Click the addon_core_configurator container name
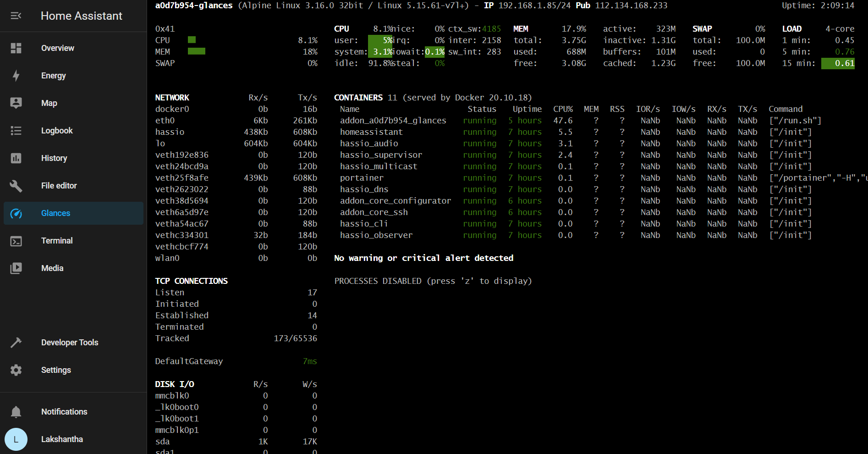The height and width of the screenshot is (454, 868). (x=396, y=201)
